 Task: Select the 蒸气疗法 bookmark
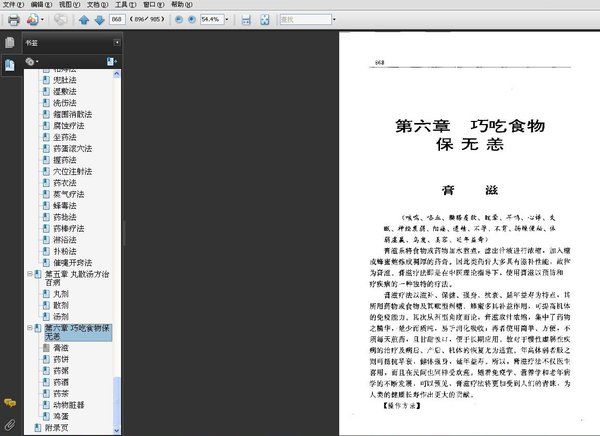pos(68,194)
